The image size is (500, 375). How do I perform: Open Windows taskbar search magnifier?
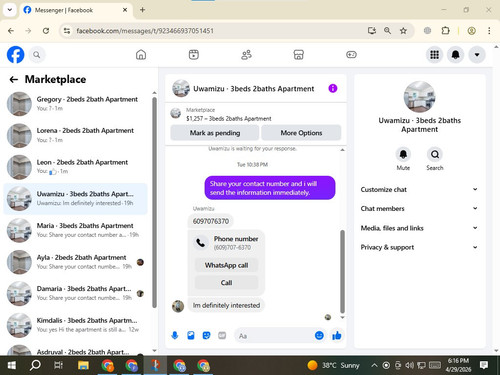(35, 365)
